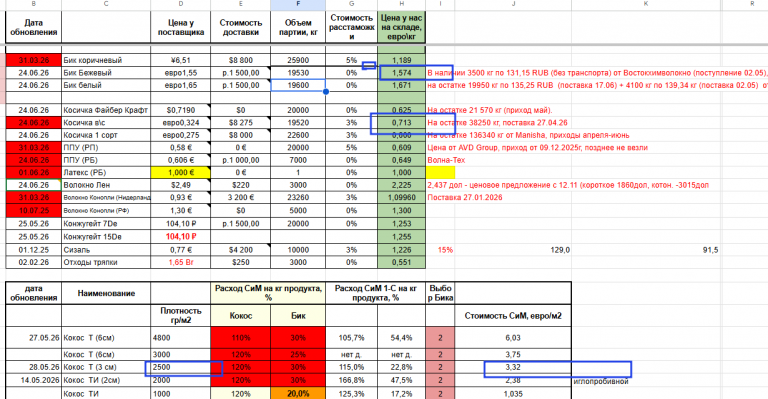
Task: Select the 'Волокно Конопли (РФ)' cell
Action: [106, 211]
